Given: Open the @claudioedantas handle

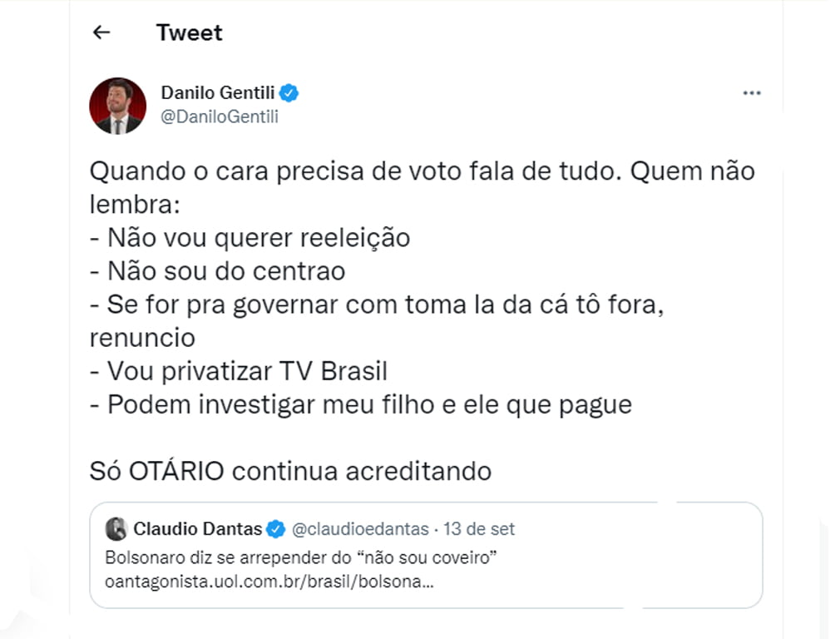Looking at the screenshot, I should (x=359, y=529).
